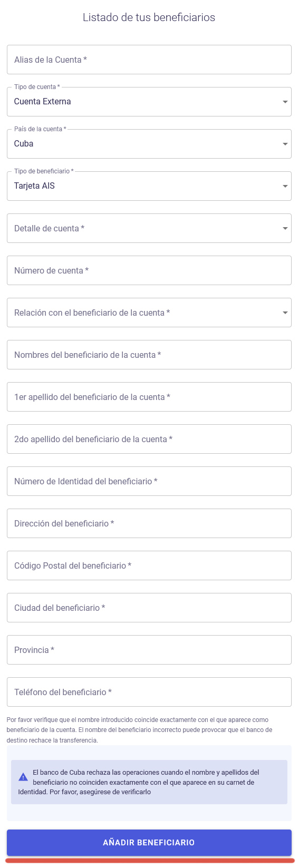Viewport: 299px width, 868px height.
Task: Click the Añadir Beneficiario button
Action: coord(149,842)
